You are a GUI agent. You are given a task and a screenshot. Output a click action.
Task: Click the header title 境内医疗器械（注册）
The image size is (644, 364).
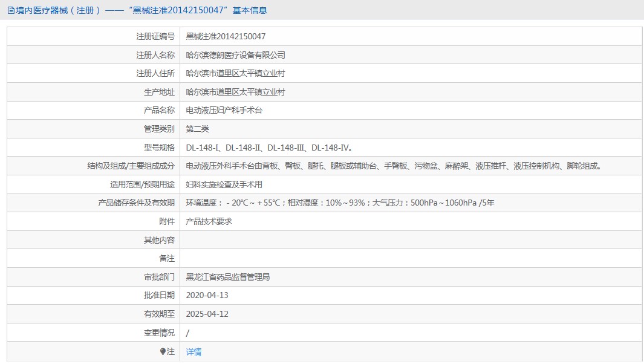(x=58, y=10)
